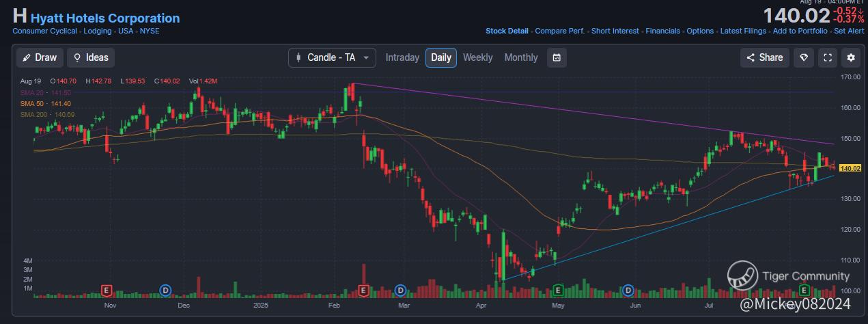
Task: Open chart settings gear
Action: point(851,57)
